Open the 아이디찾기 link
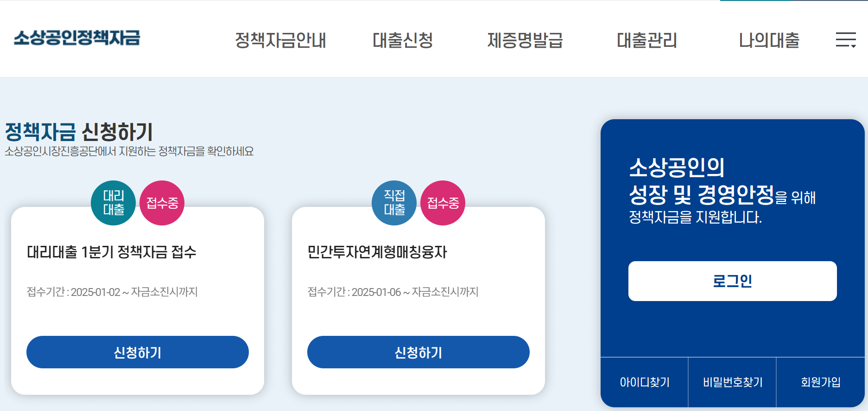This screenshot has height=411, width=868. click(x=644, y=381)
